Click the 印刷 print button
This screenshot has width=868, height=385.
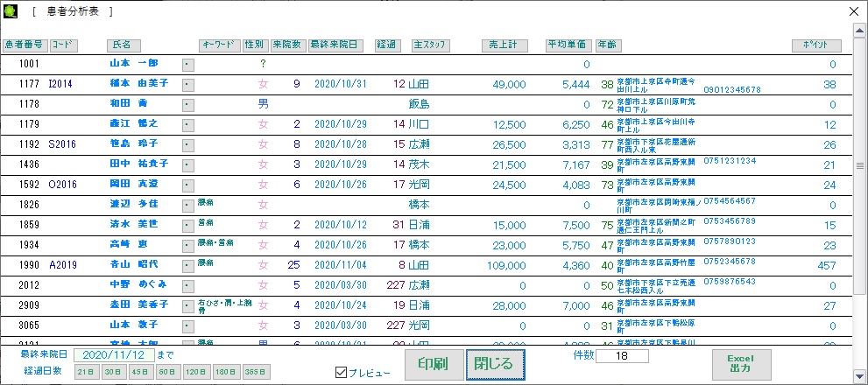coord(434,365)
